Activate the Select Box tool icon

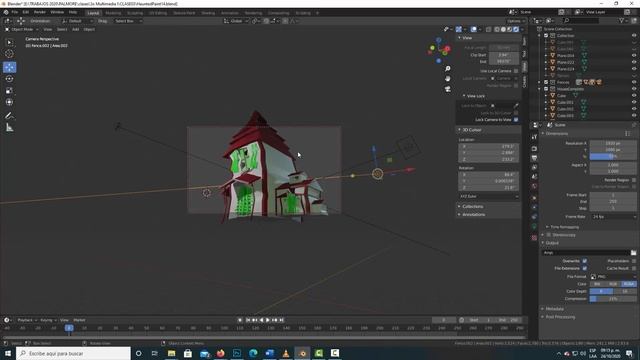[9, 42]
